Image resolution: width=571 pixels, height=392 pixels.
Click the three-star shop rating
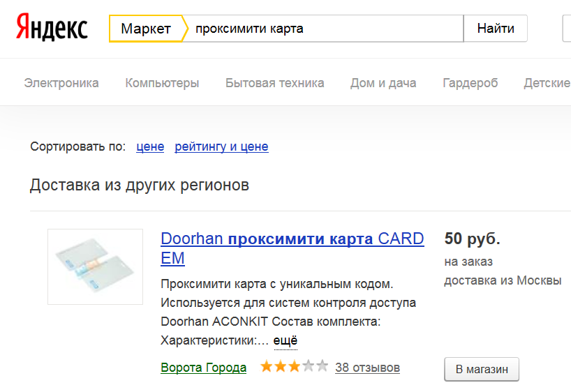pyautogui.click(x=294, y=366)
